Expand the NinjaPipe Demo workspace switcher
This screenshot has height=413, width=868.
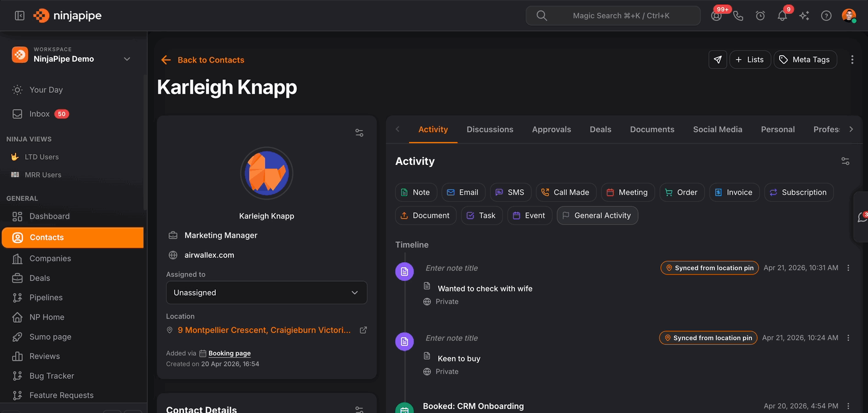click(127, 59)
